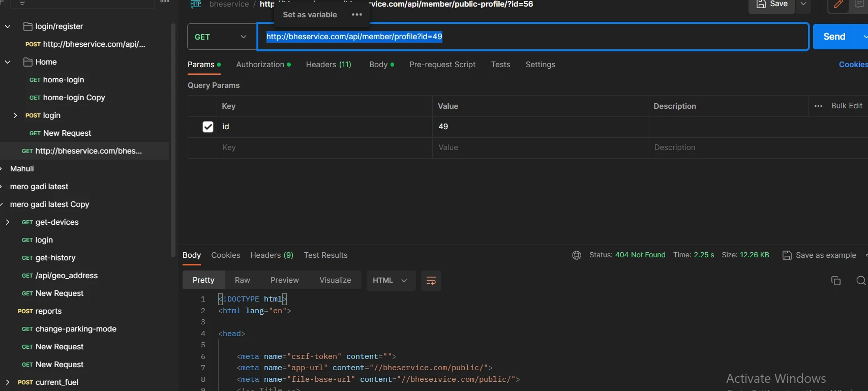Open the POST reports request
868x391 pixels.
pos(40,311)
